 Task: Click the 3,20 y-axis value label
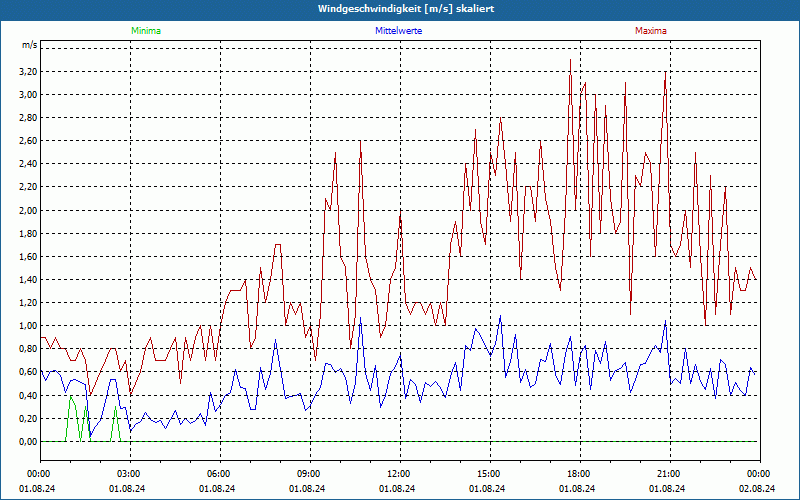coord(28,71)
